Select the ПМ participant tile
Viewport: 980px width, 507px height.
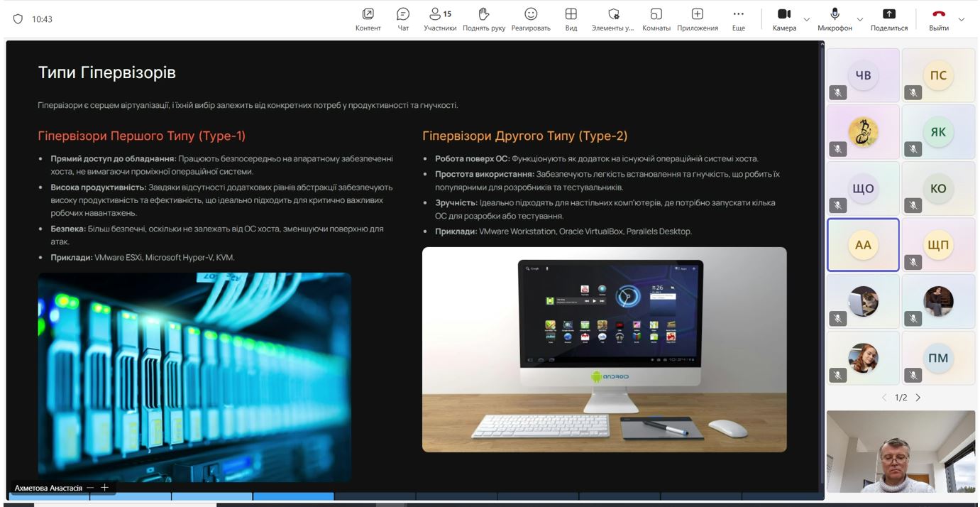(938, 358)
